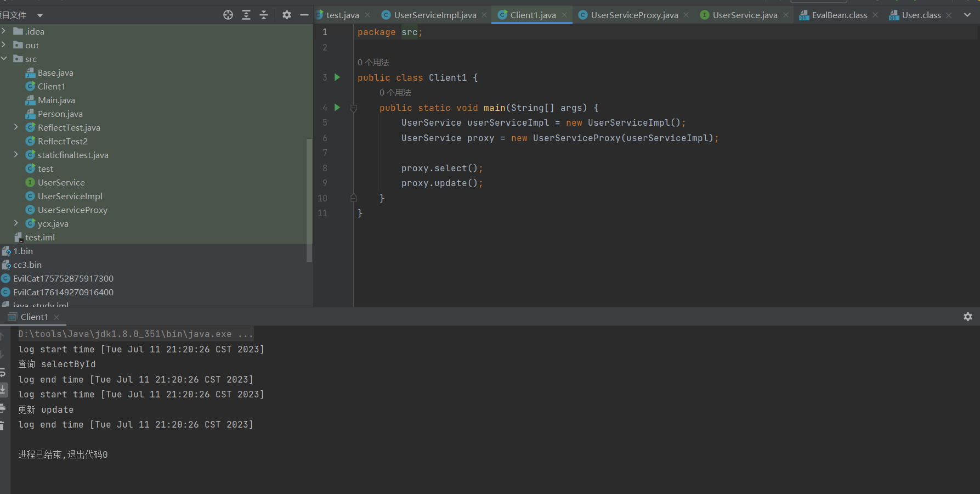The height and width of the screenshot is (494, 980).
Task: Close the Client1 run tab
Action: [x=56, y=317]
